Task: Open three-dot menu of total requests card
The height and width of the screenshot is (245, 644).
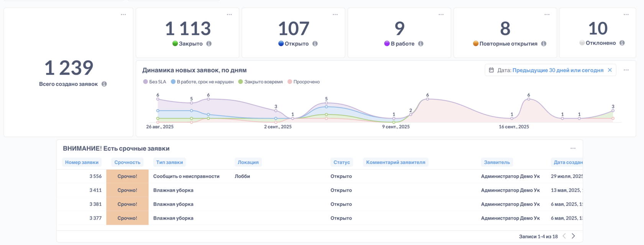Action: (x=123, y=15)
